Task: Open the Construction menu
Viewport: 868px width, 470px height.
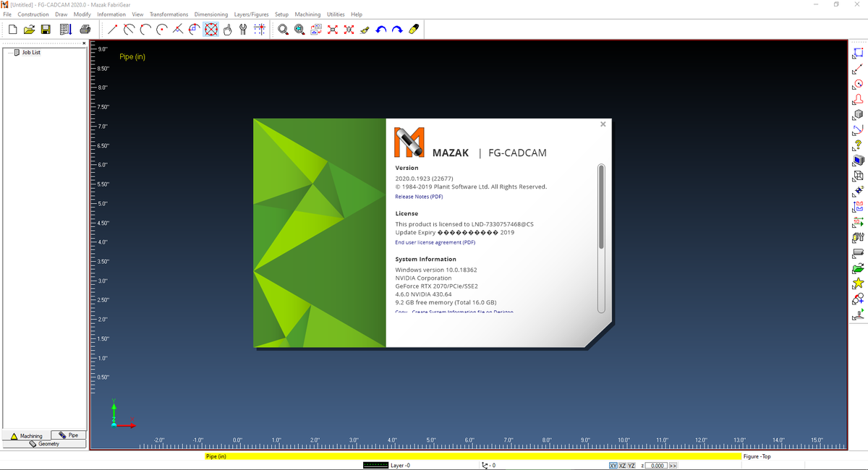Action: pos(33,14)
